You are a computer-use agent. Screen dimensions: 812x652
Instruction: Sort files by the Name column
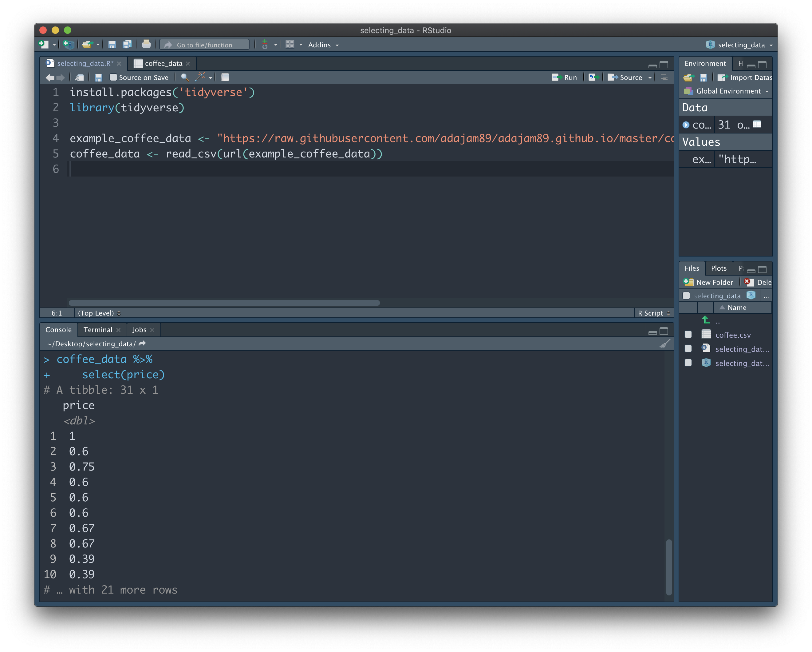pyautogui.click(x=737, y=308)
